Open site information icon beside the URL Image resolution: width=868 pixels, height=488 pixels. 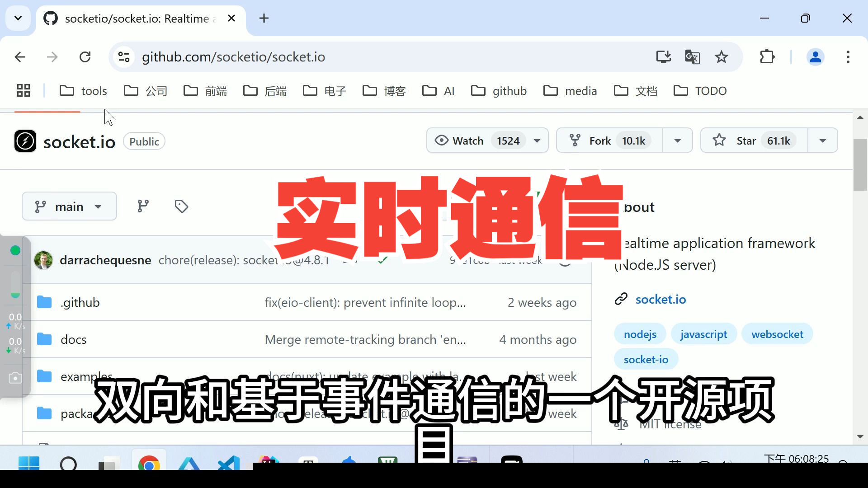123,57
